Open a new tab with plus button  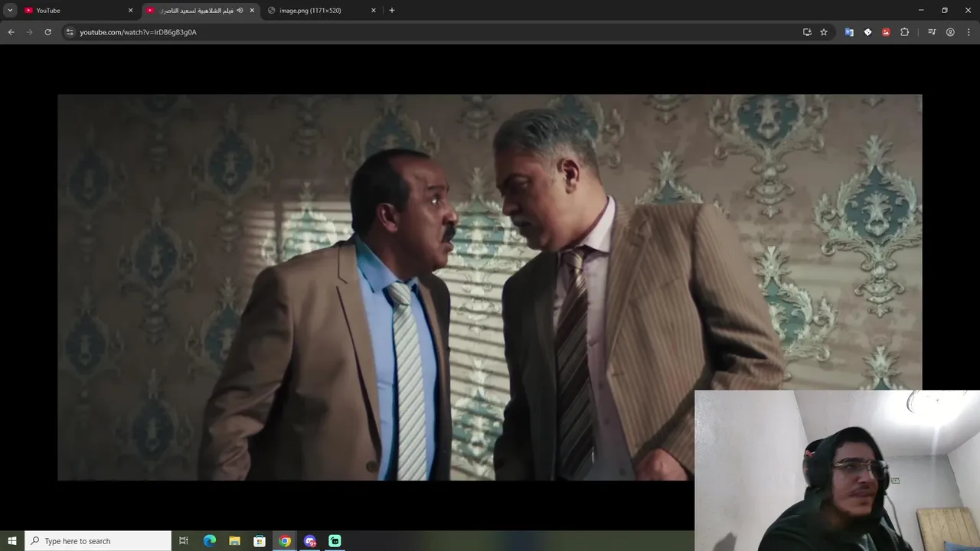392,10
